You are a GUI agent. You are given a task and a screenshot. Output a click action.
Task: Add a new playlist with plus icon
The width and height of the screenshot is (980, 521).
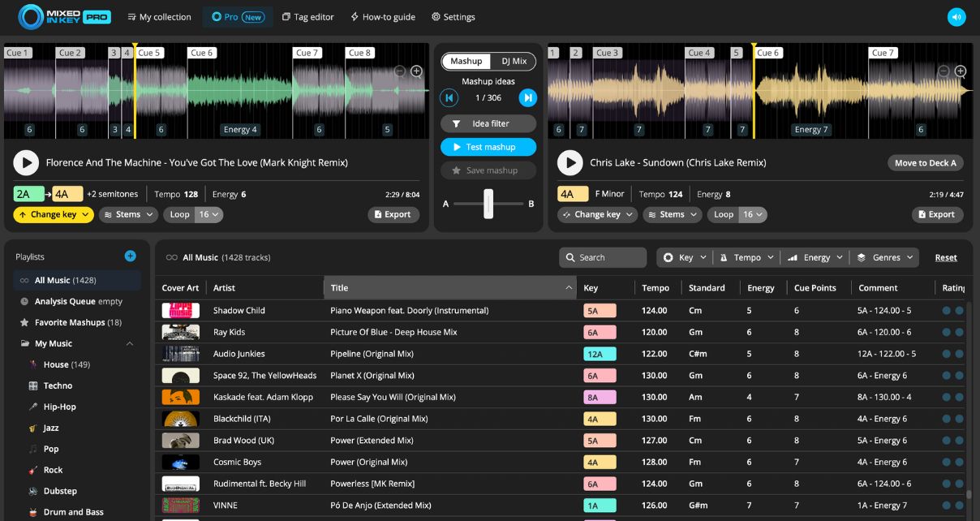130,256
